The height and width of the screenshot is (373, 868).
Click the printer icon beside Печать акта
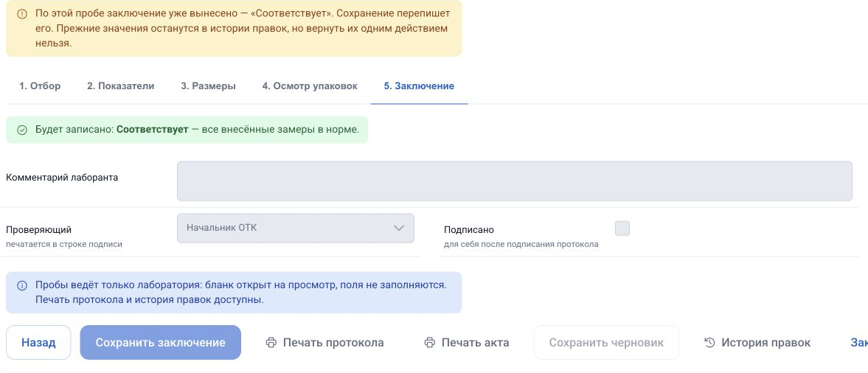point(429,343)
